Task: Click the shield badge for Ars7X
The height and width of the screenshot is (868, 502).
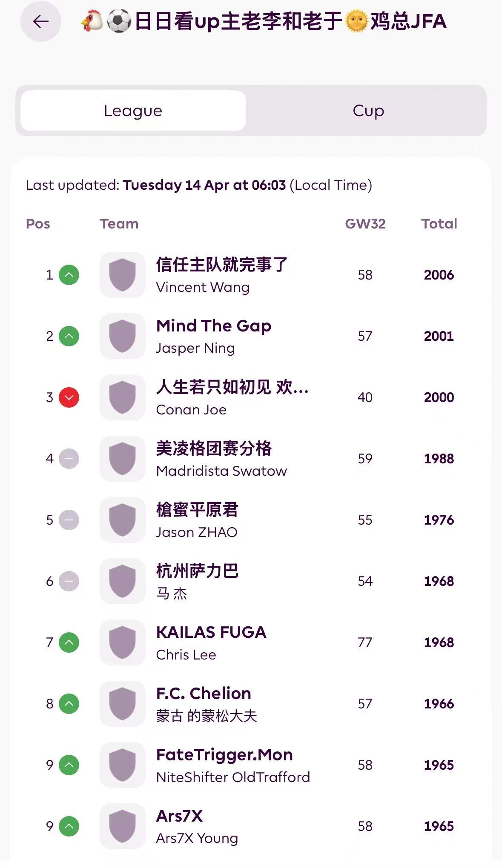Action: [x=123, y=826]
